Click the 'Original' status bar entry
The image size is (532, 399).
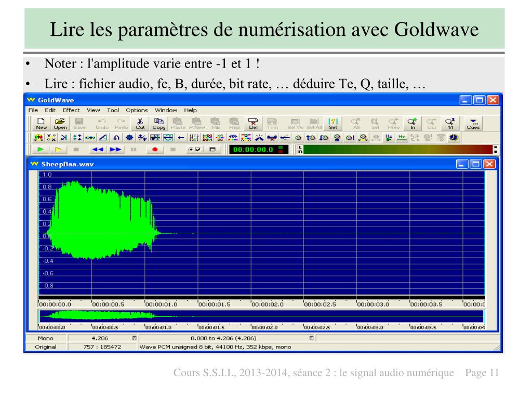(46, 347)
